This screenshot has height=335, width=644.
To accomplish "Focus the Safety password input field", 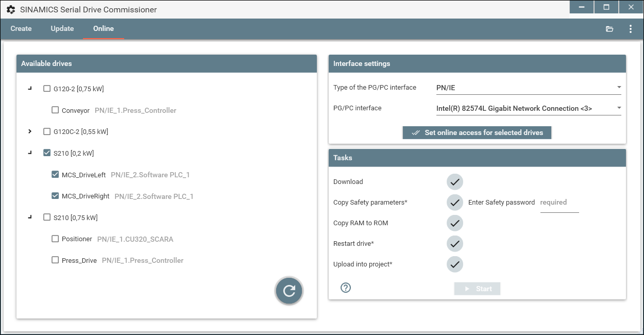I will coord(560,203).
